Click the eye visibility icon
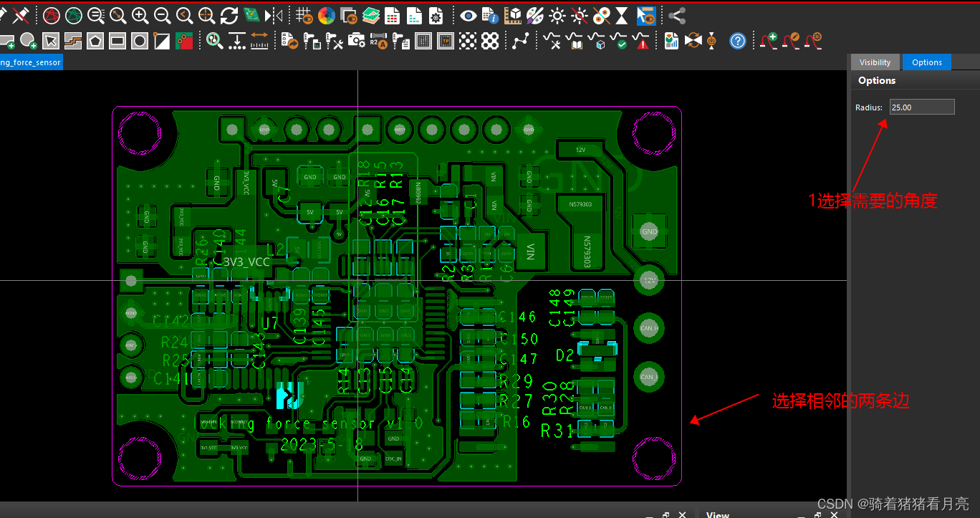 pyautogui.click(x=468, y=14)
